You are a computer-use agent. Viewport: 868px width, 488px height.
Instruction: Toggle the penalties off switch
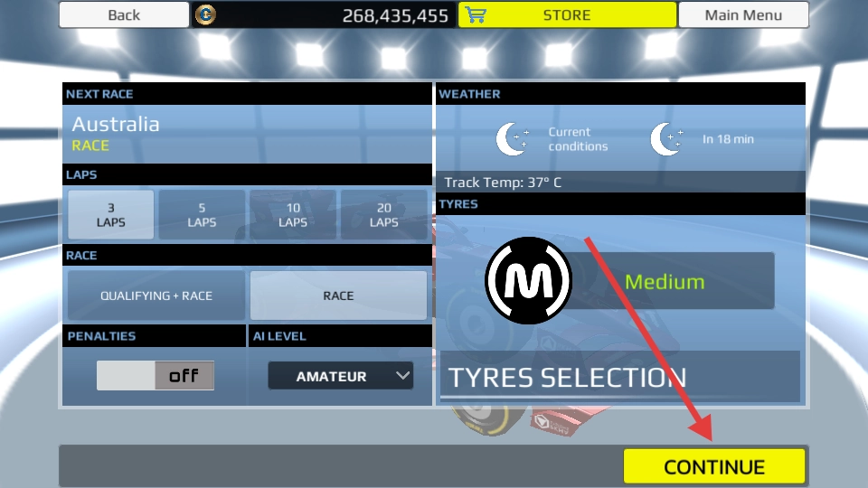(x=156, y=376)
